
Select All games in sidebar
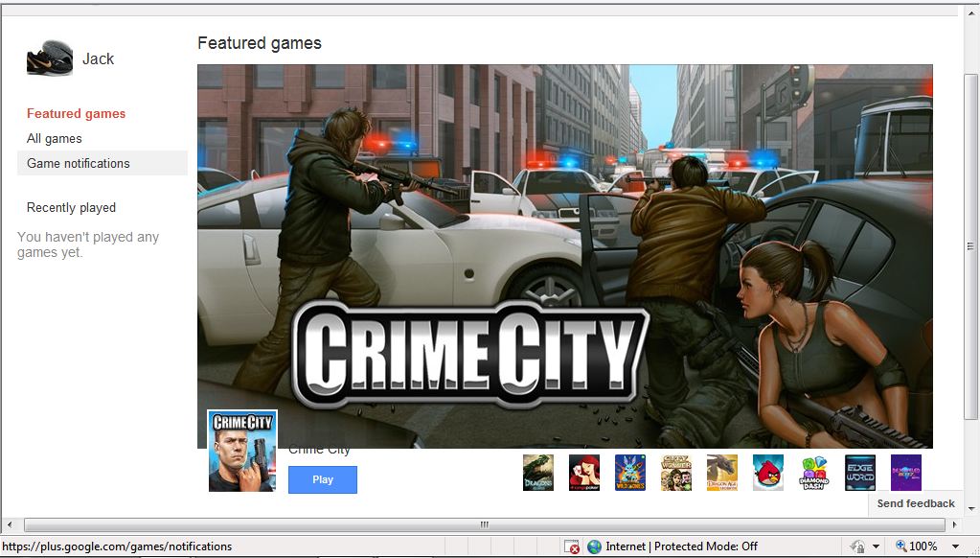tap(55, 139)
